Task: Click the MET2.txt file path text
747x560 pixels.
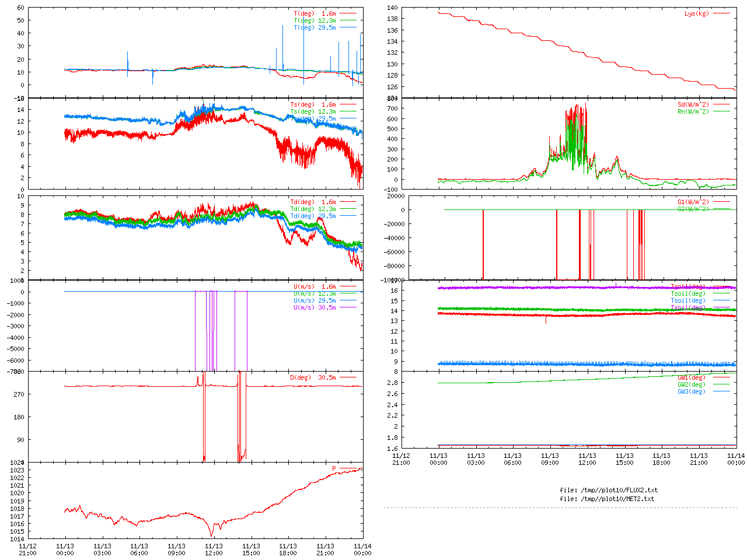Action: coord(607,499)
